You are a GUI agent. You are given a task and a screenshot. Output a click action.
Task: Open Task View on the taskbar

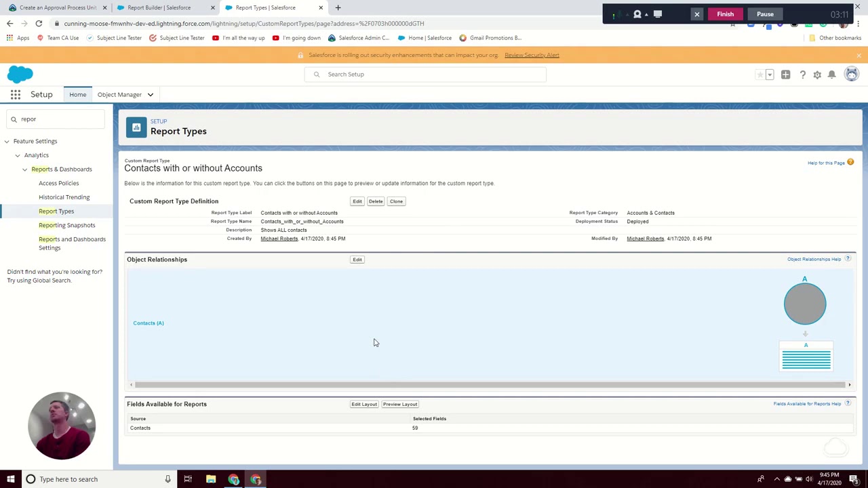tap(188, 479)
